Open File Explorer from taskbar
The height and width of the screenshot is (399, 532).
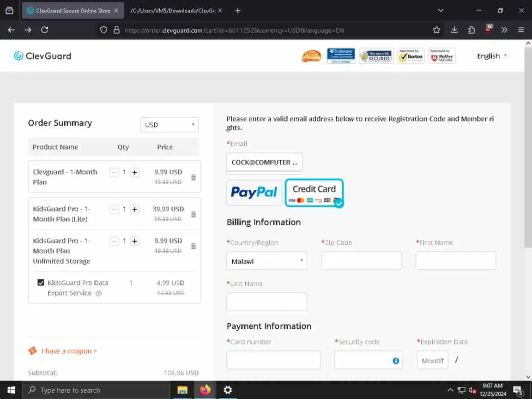(x=182, y=390)
